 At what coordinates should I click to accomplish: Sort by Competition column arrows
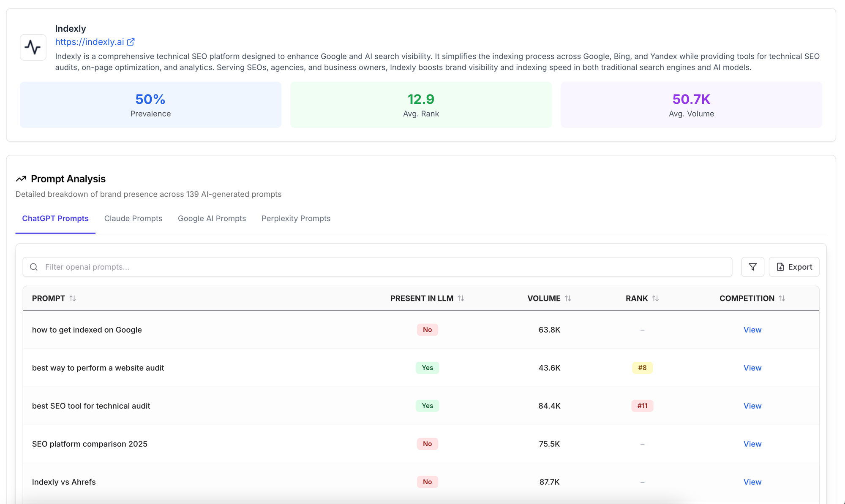tap(782, 298)
